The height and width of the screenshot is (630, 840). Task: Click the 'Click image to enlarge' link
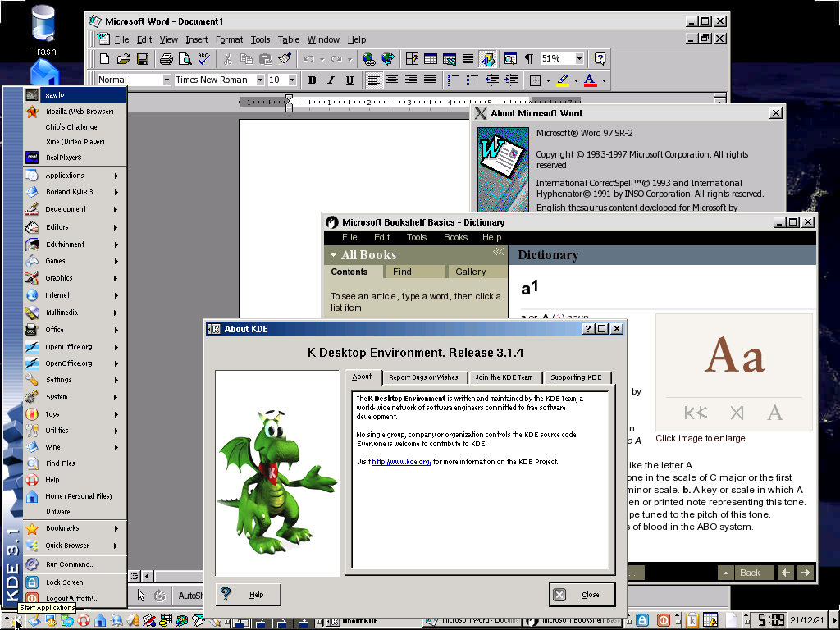pyautogui.click(x=701, y=438)
